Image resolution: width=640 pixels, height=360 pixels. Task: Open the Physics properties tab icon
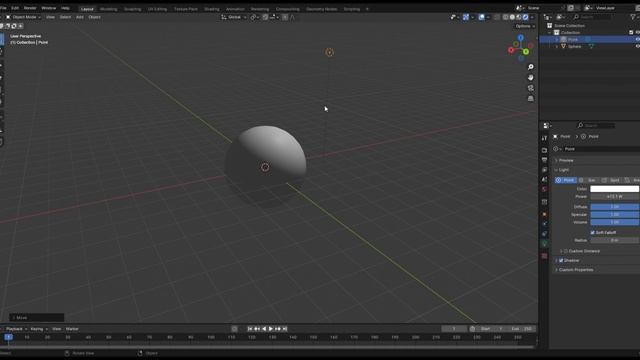click(x=544, y=224)
